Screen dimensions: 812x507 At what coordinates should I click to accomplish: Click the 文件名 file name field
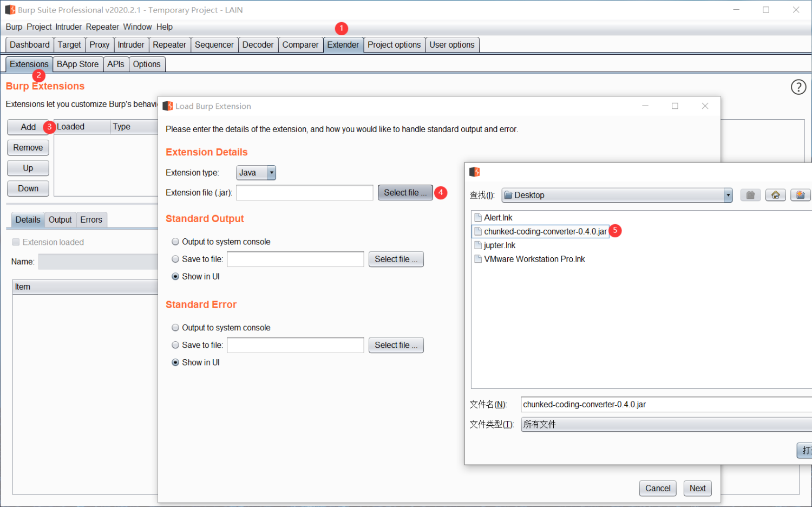[666, 404]
